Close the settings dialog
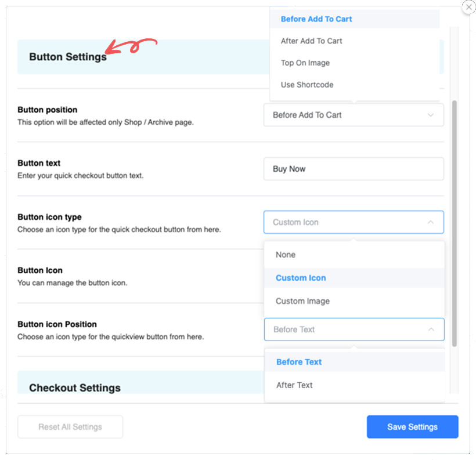This screenshot has width=476, height=460. [468, 7]
